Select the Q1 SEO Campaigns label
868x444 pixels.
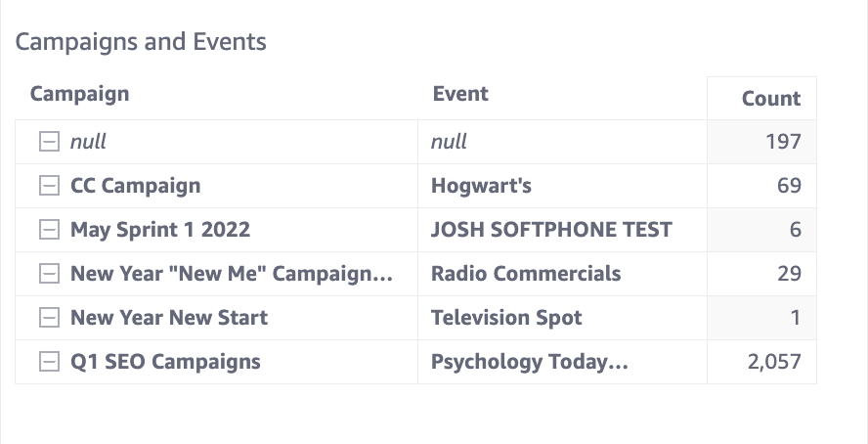(165, 362)
